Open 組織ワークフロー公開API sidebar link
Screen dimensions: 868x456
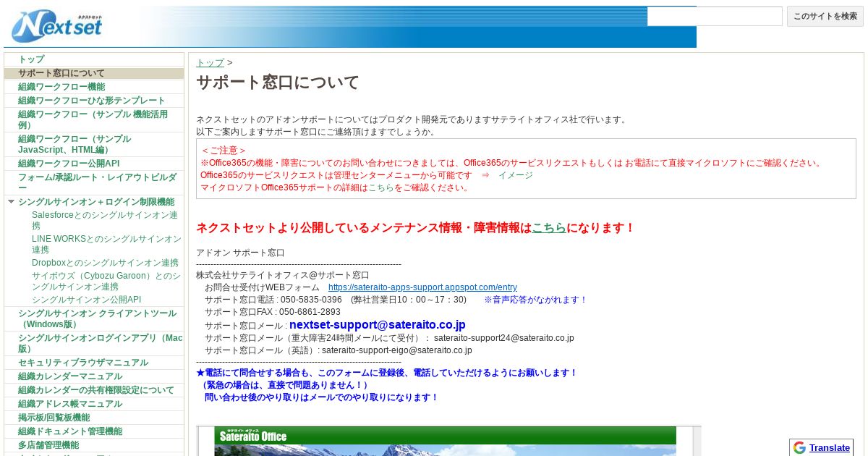(x=69, y=164)
